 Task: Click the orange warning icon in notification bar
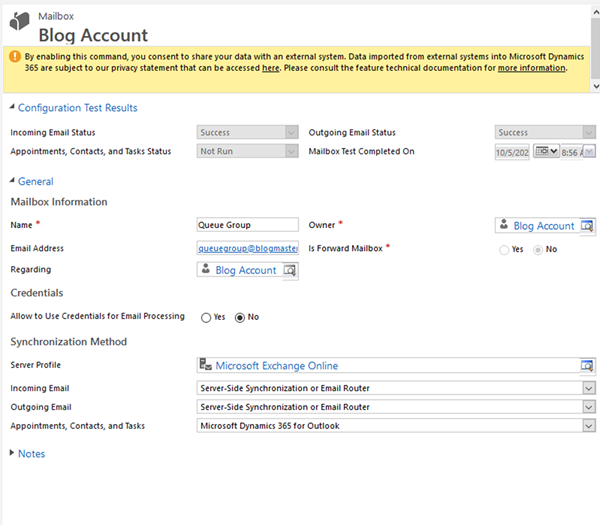(15, 57)
